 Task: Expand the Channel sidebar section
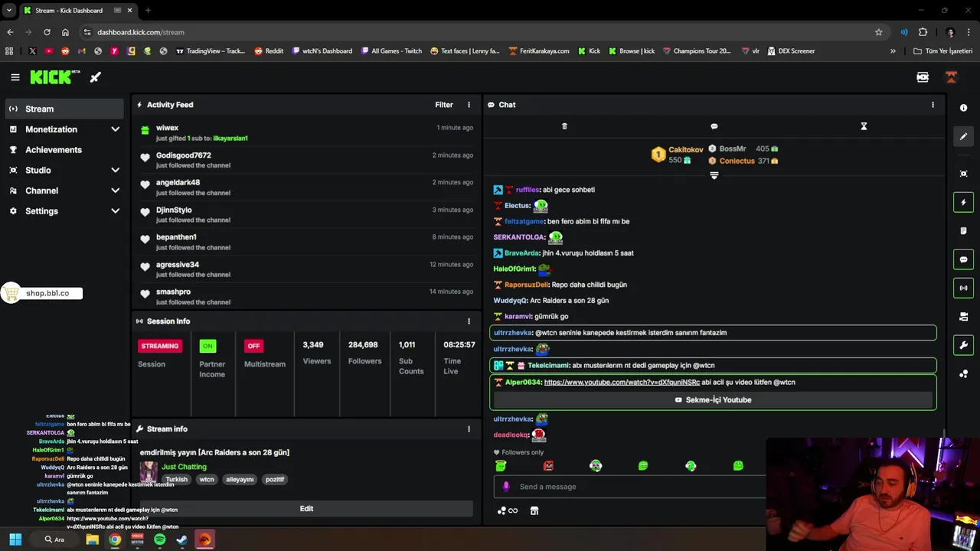[x=116, y=191]
